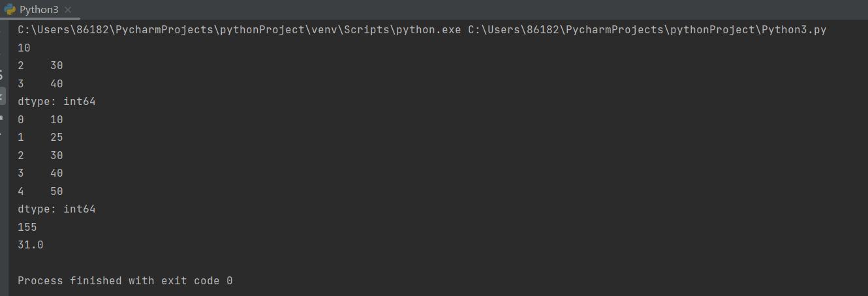Click the partially visible icon at gutter's bottom
Image resolution: width=868 pixels, height=296 pixels.
click(x=3, y=117)
